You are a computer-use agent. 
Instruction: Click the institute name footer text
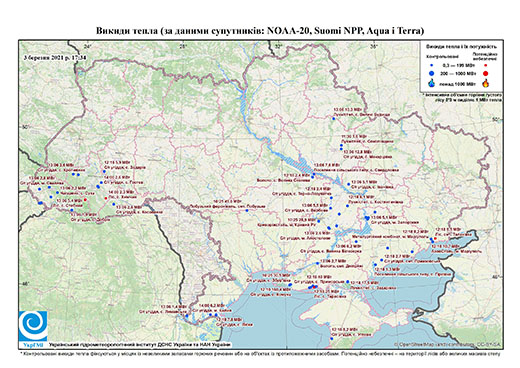[x=139, y=344]
